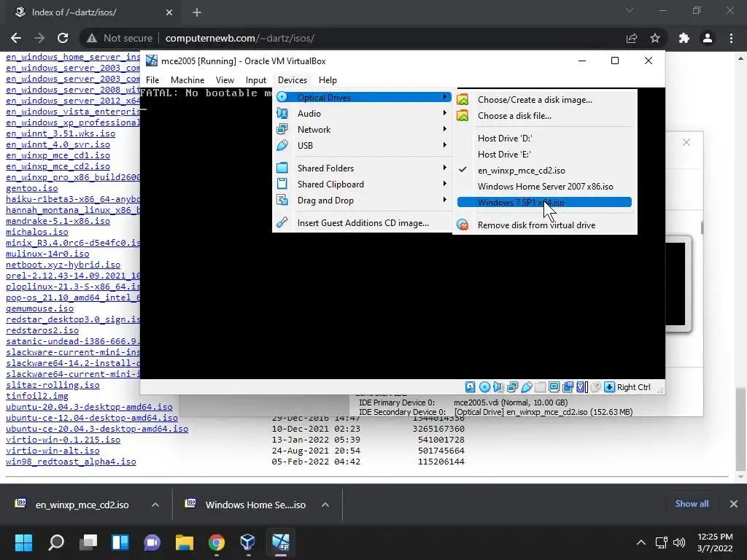Viewport: 747px width, 560px height.
Task: Open options chevron for Windows Home Se...iso download
Action: [325, 505]
